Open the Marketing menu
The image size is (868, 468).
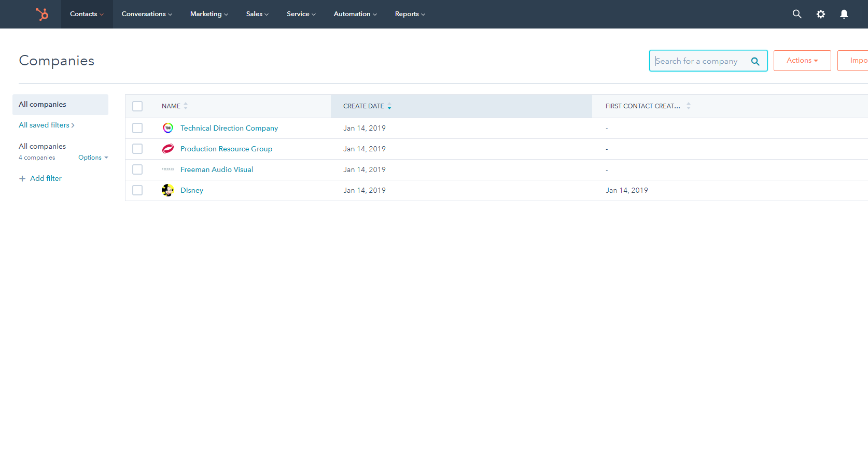(x=209, y=14)
